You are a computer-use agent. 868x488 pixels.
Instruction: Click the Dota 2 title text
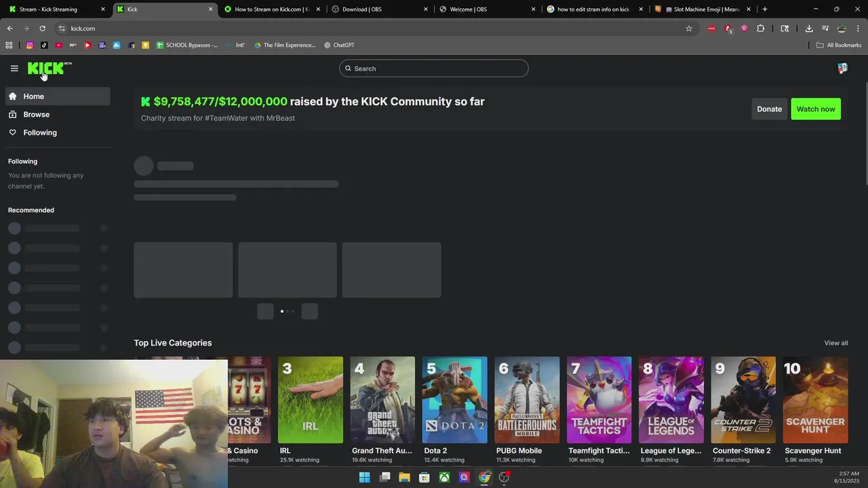coord(435,451)
